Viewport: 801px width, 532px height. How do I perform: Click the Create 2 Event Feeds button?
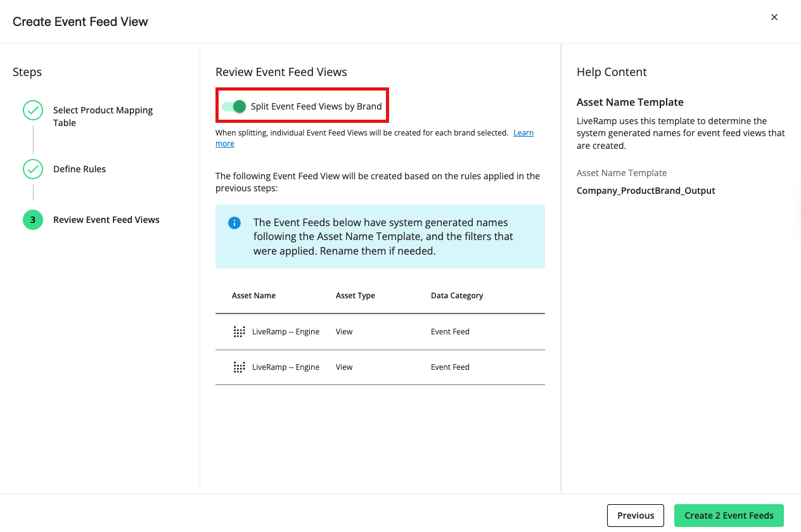pos(729,516)
